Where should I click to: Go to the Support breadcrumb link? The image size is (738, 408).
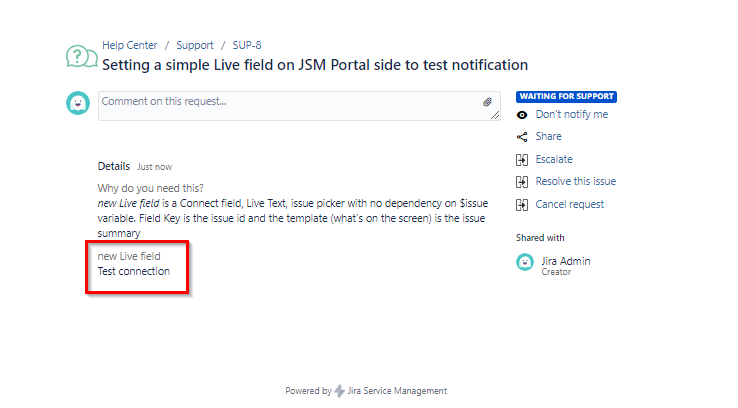point(195,46)
